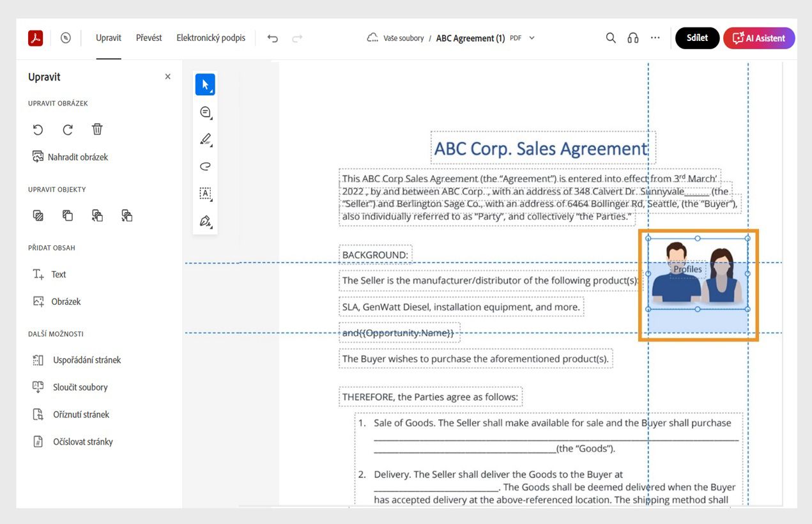This screenshot has height=524, width=812.
Task: Add Text under Přidat obsah
Action: [49, 274]
